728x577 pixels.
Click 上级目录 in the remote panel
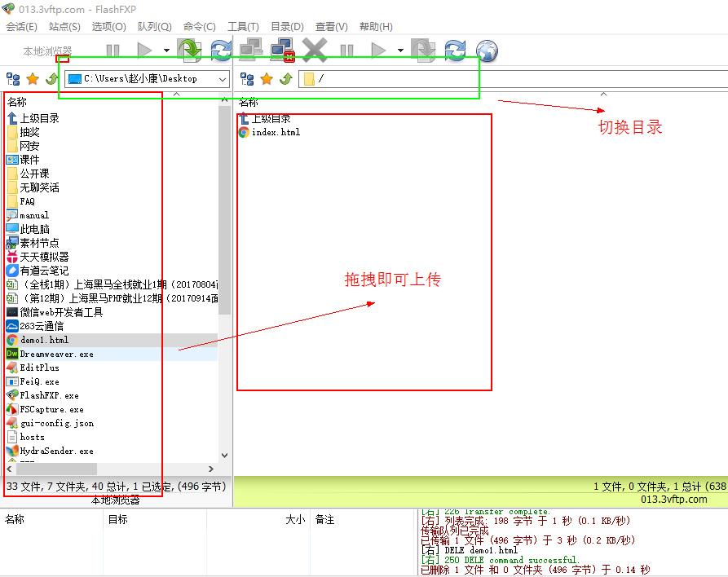coord(271,118)
